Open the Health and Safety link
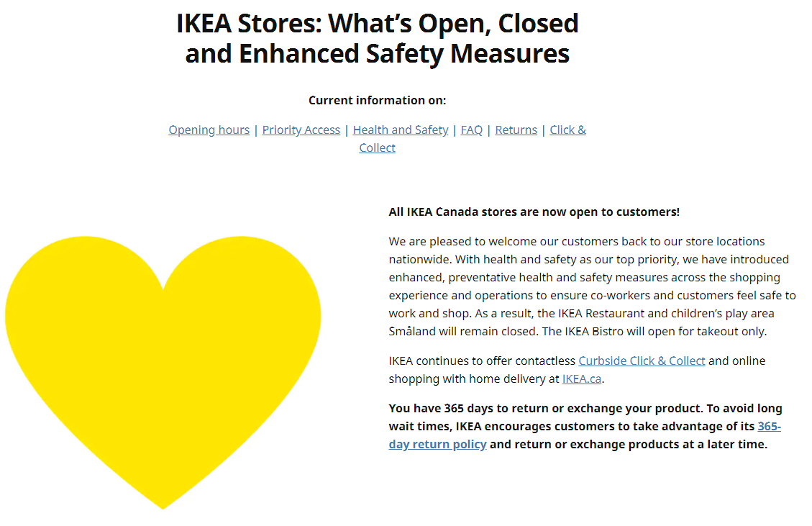This screenshot has height=526, width=812. pos(401,130)
